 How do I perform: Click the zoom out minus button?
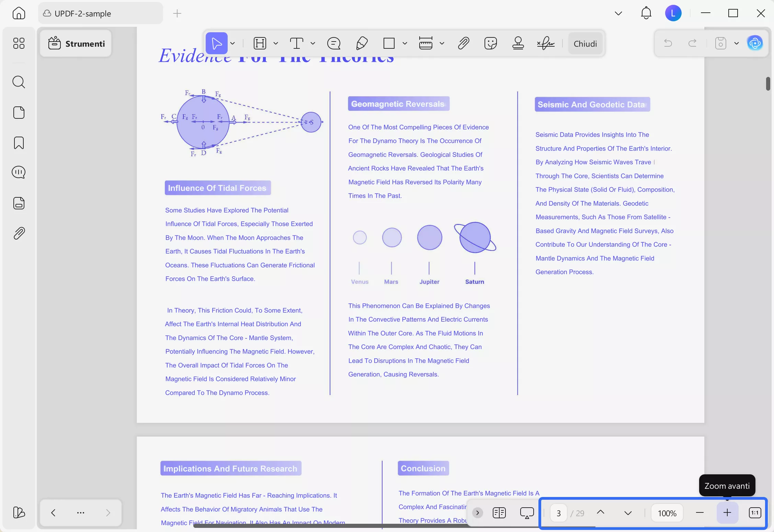pyautogui.click(x=699, y=513)
